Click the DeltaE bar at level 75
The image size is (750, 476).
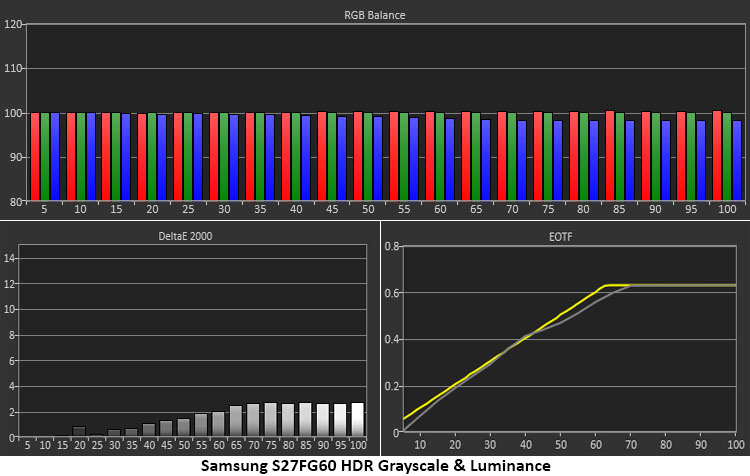click(x=271, y=420)
